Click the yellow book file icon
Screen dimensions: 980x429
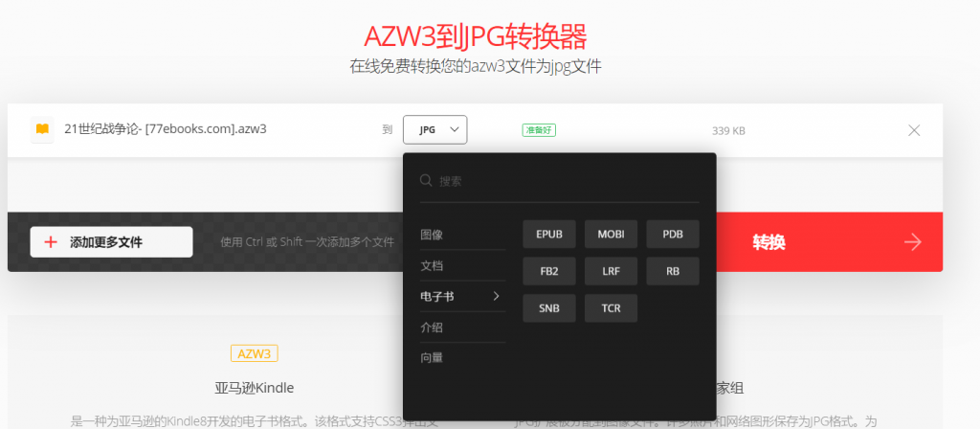pyautogui.click(x=42, y=129)
